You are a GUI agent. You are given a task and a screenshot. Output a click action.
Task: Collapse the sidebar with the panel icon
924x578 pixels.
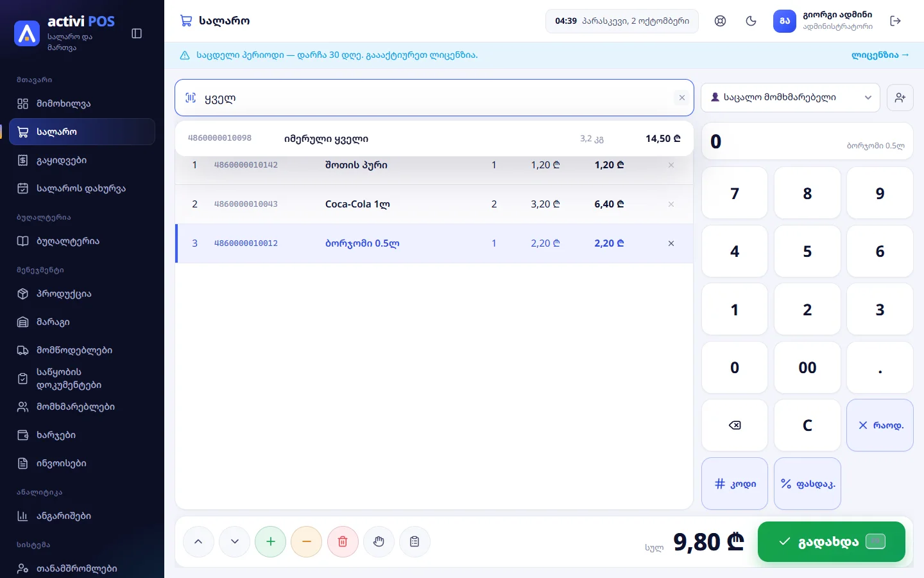[x=137, y=33]
